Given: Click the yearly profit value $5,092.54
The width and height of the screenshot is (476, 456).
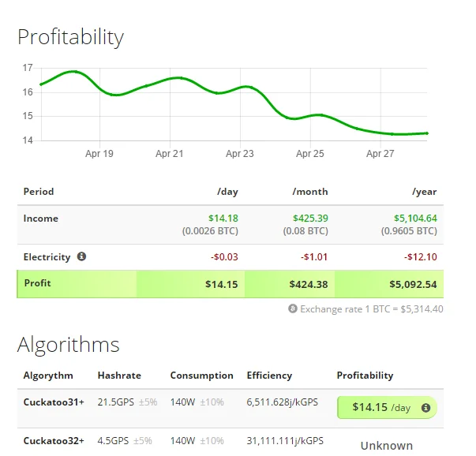Looking at the screenshot, I should pos(411,283).
